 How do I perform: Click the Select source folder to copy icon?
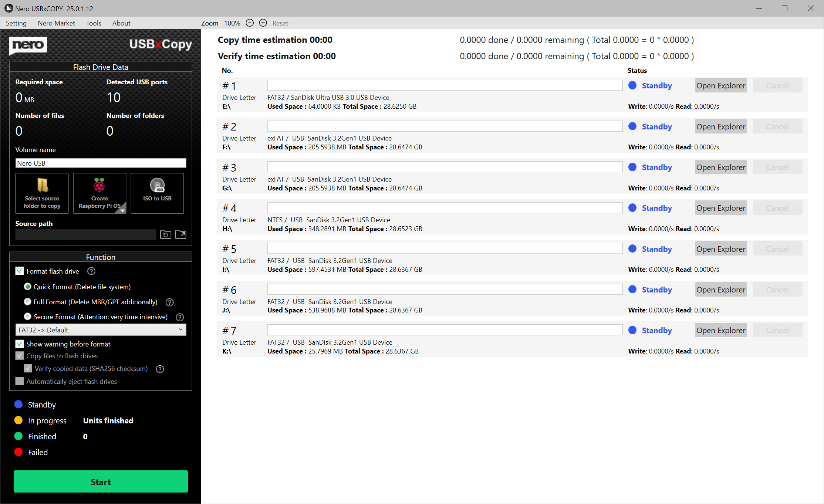[x=42, y=193]
